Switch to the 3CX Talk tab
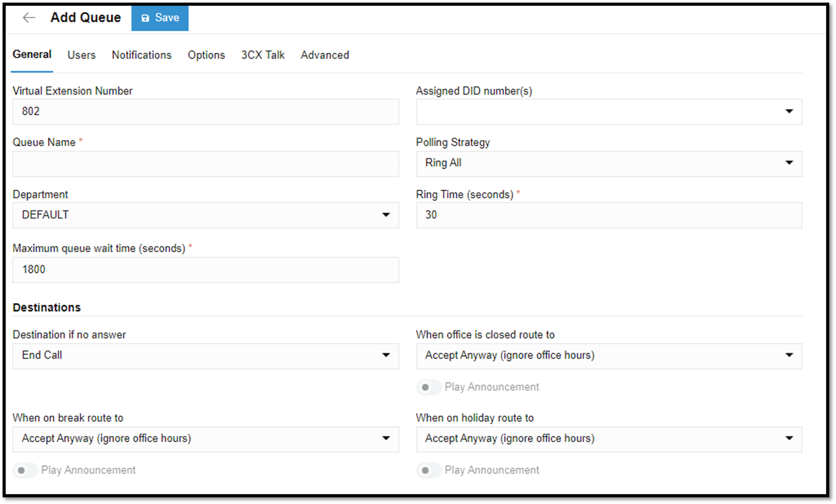 point(263,55)
